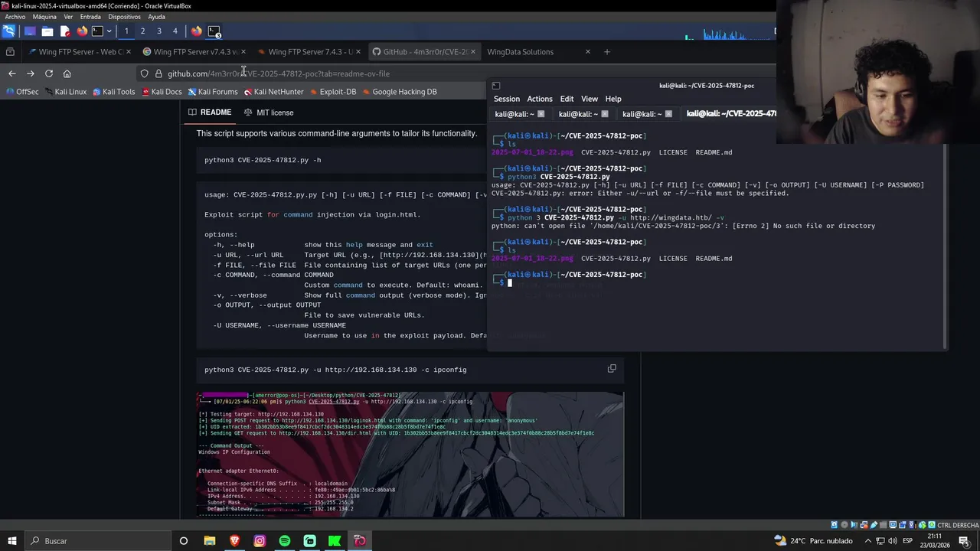Switch to workspace 1
The width and height of the screenshot is (980, 551).
coord(126,31)
